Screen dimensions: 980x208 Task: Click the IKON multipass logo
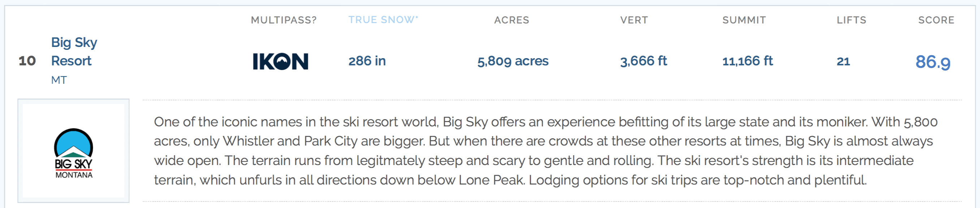(x=280, y=61)
